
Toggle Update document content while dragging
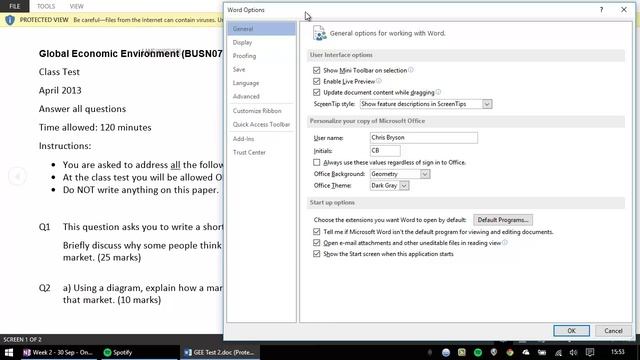316,92
